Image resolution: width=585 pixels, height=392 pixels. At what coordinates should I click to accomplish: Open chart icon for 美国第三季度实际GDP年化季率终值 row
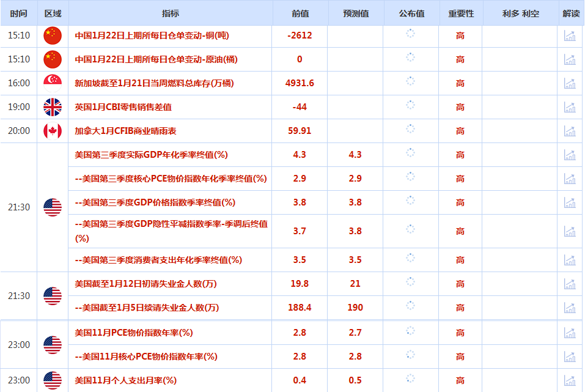click(x=570, y=155)
